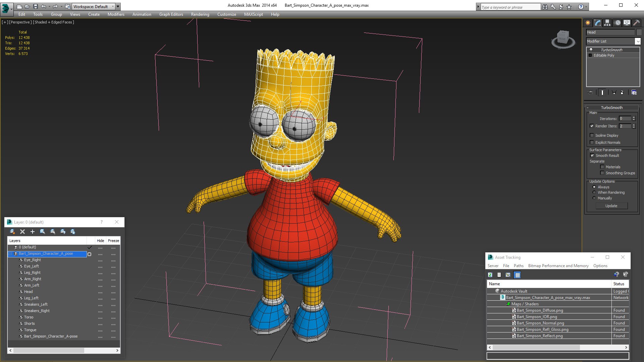Screen dimensions: 644x362
Task: Remove modifier from the stack icon
Action: pyautogui.click(x=622, y=93)
